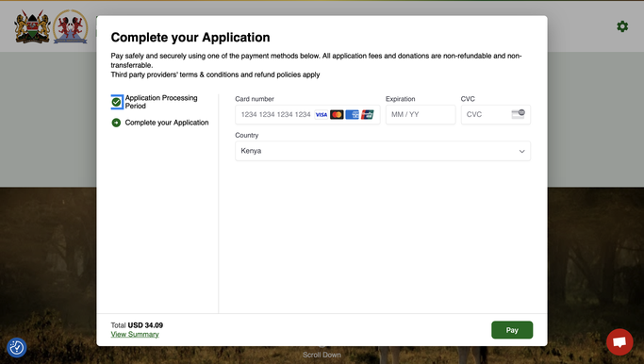Screen dimensions: 644x364
Task: Click the twin lions emblem logo
Action: (70, 26)
